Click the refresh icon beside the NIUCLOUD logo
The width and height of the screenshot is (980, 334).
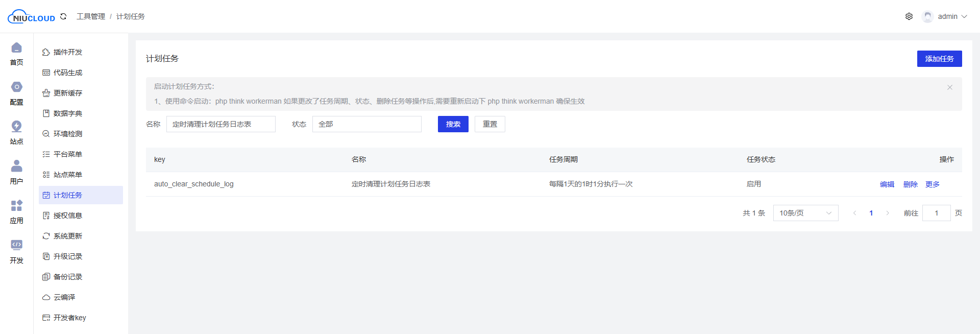pyautogui.click(x=63, y=16)
